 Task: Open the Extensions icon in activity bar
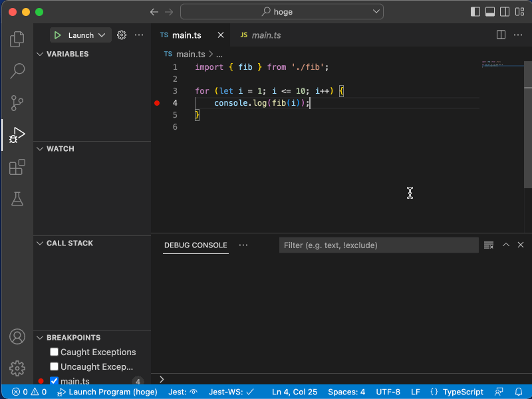pyautogui.click(x=17, y=167)
